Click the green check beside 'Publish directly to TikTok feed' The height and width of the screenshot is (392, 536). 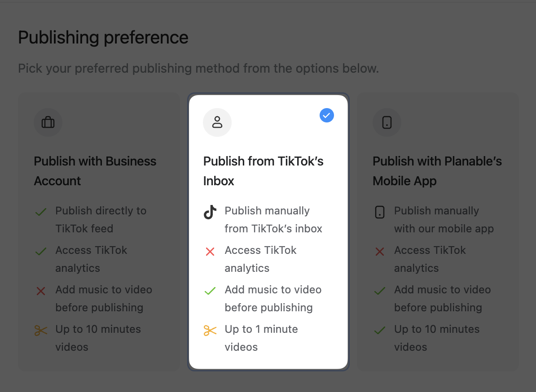(41, 212)
